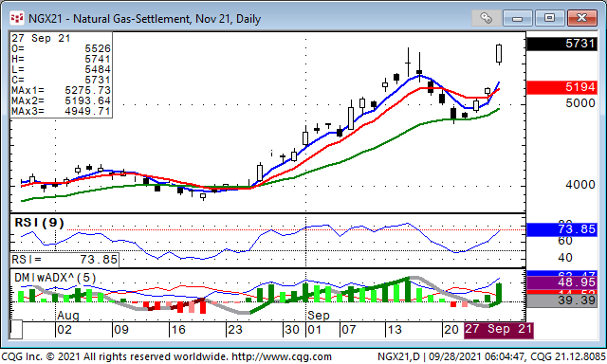Select the DMIwADX^(5) study label
Screen dimensions: 607x364
click(55, 278)
